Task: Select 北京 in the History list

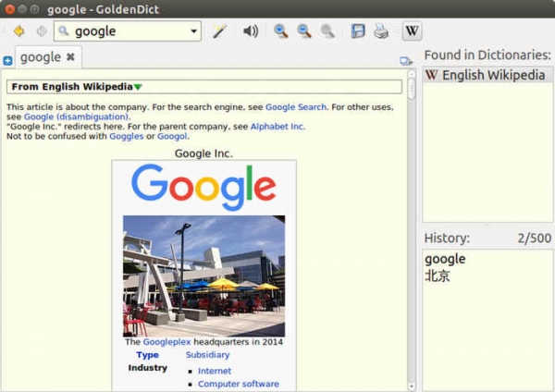Action: pos(437,276)
